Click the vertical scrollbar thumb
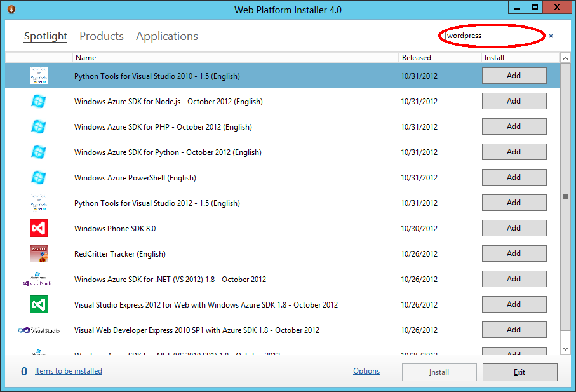 (565, 197)
